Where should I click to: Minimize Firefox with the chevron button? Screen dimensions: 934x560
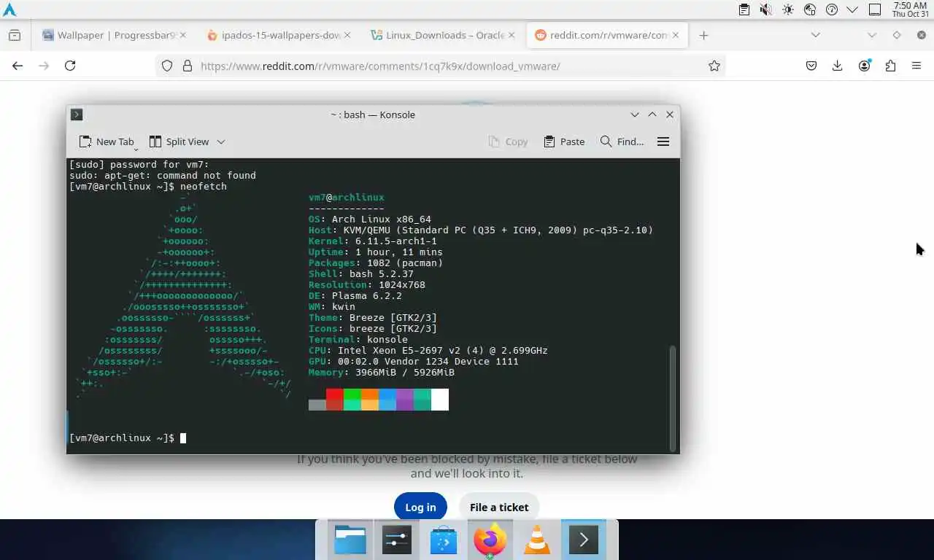pos(872,35)
